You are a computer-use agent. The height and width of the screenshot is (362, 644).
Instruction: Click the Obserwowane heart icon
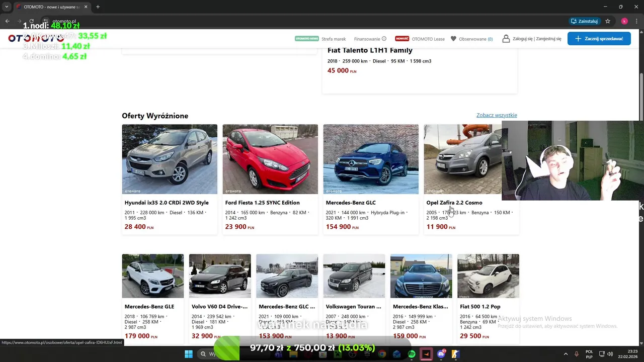point(453,39)
